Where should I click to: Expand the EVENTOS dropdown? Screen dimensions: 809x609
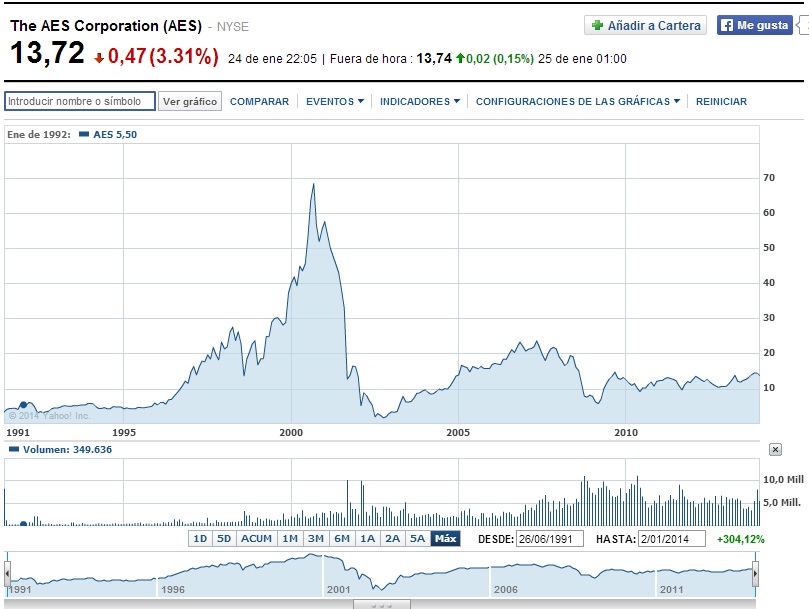tap(335, 102)
